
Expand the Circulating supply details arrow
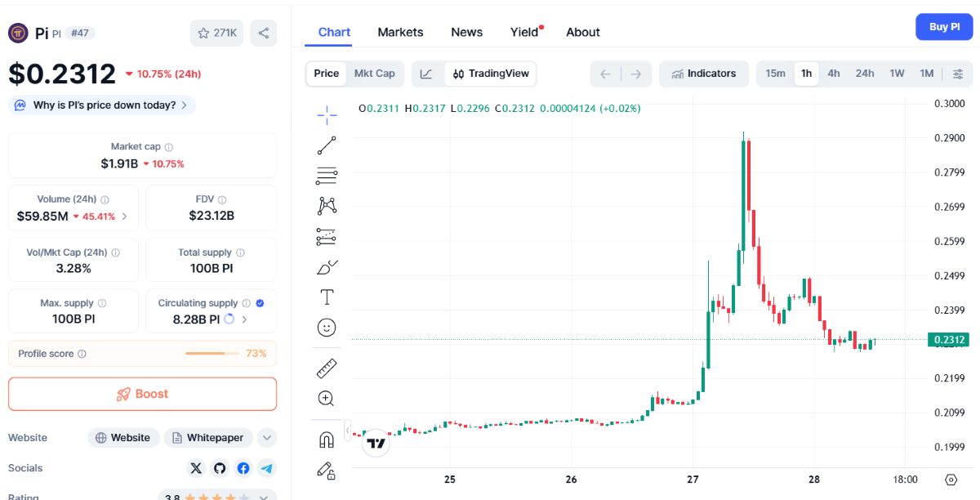(244, 319)
